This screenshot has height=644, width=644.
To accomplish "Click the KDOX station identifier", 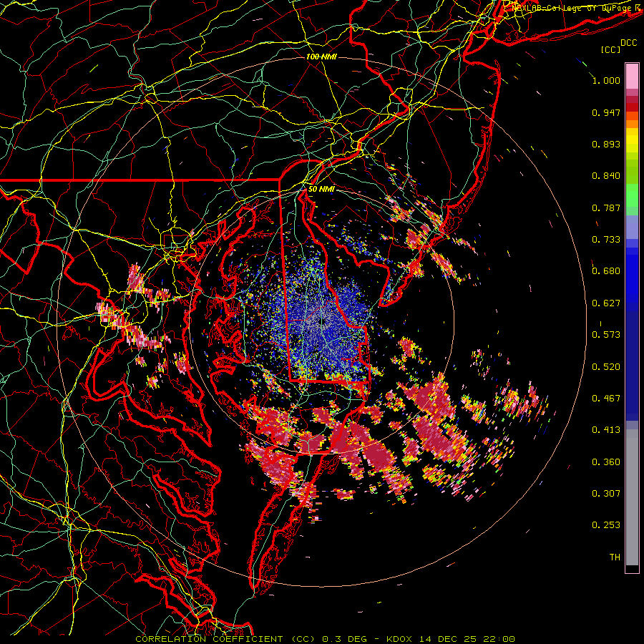I will point(399,639).
